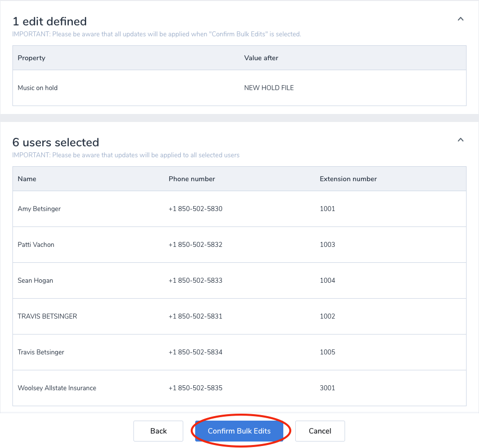Viewport: 479px width, 448px height.
Task: Click phone number +1 850-502-5834
Action: click(x=195, y=352)
